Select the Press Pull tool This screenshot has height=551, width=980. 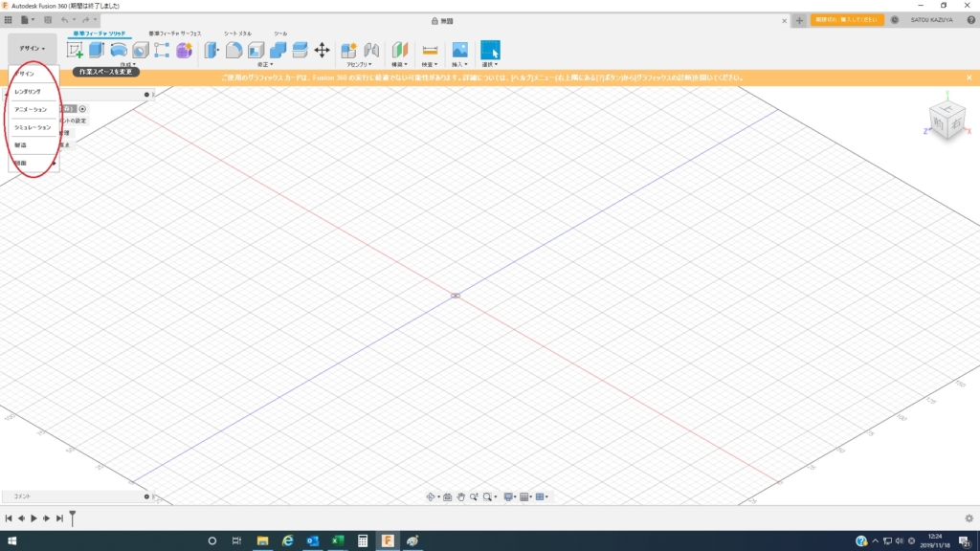(x=212, y=50)
